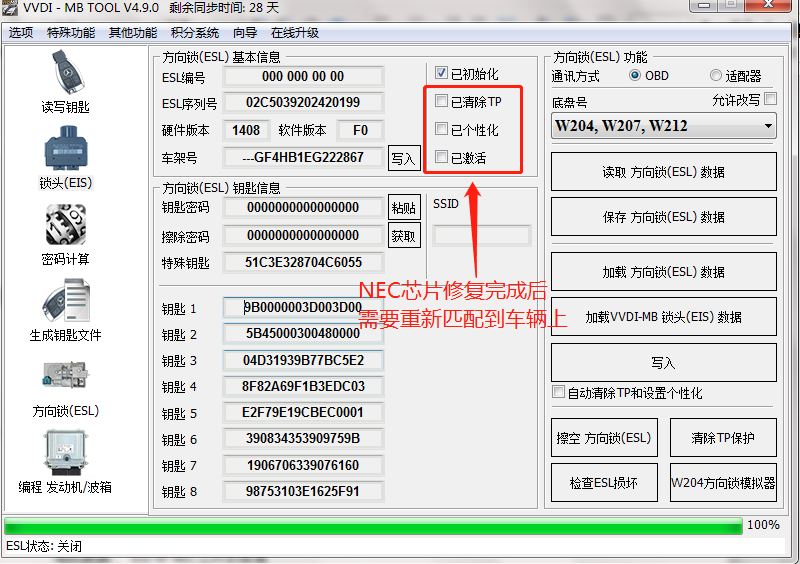This screenshot has width=800, height=564.
Task: Click the VVDI app icon in title bar
Action: [9, 7]
